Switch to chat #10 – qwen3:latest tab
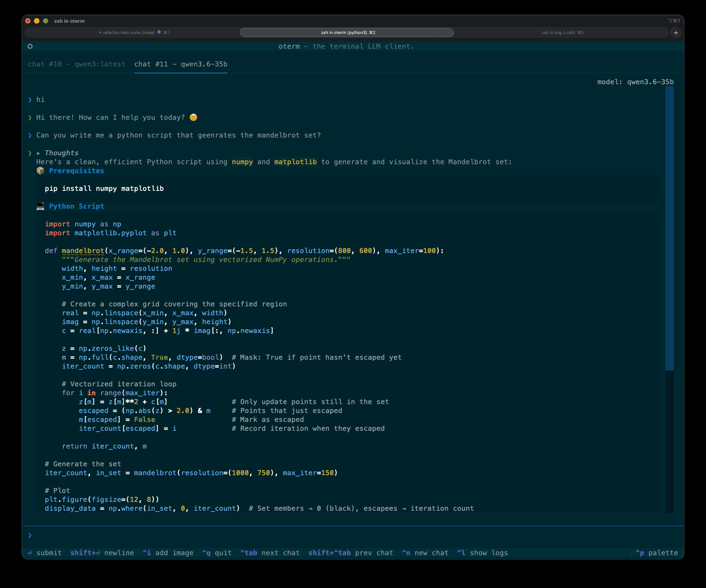Image resolution: width=706 pixels, height=588 pixels. point(77,64)
